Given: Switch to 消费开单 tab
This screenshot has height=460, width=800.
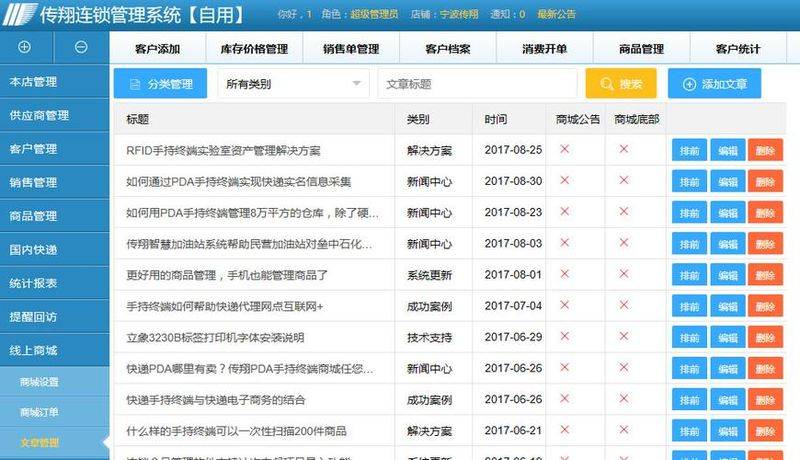Looking at the screenshot, I should click(x=544, y=48).
